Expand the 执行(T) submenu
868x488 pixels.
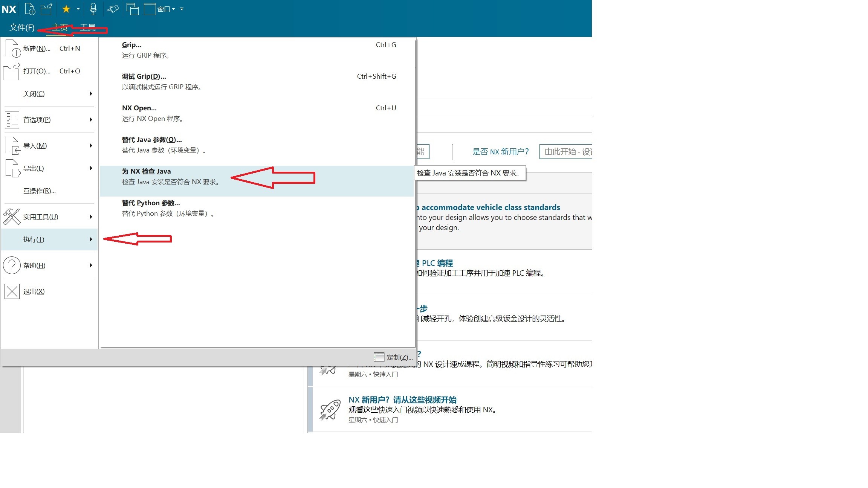coord(49,239)
